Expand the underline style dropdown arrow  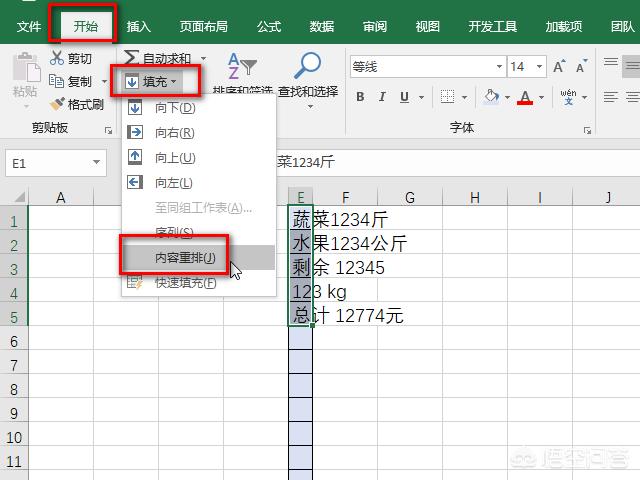pyautogui.click(x=421, y=97)
